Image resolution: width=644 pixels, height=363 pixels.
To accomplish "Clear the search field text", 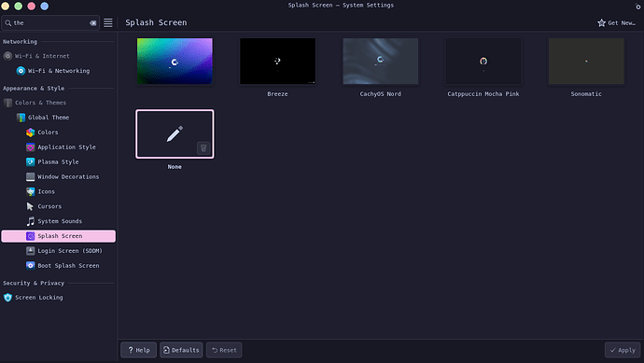I will (93, 23).
